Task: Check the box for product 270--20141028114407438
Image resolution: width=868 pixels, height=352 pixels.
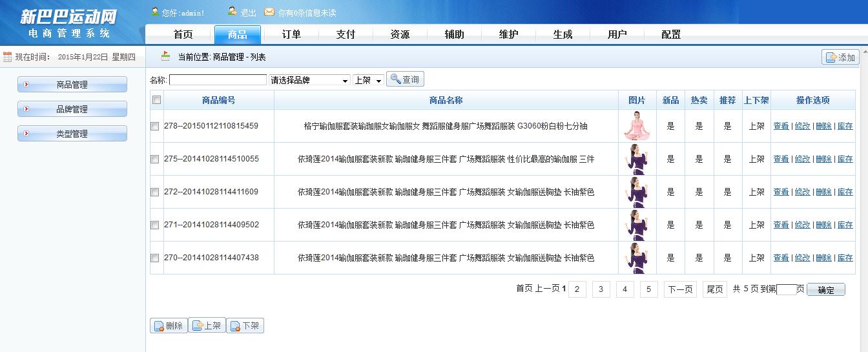Action: pyautogui.click(x=155, y=258)
